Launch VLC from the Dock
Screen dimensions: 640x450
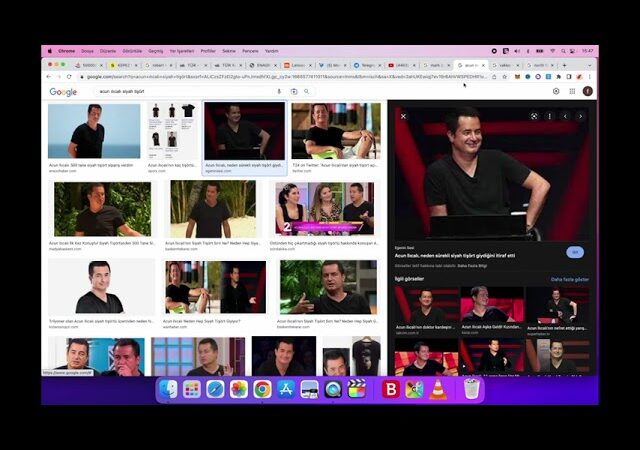(438, 389)
